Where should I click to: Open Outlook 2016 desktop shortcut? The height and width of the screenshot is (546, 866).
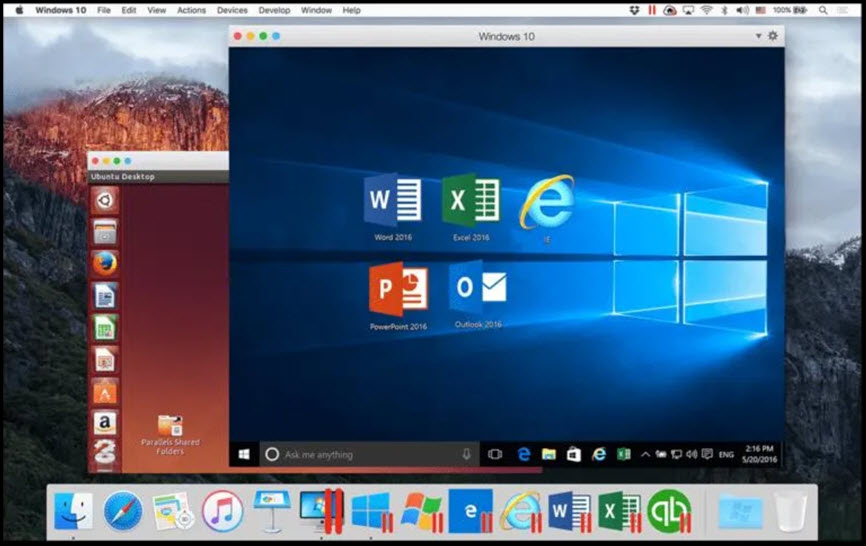(478, 295)
